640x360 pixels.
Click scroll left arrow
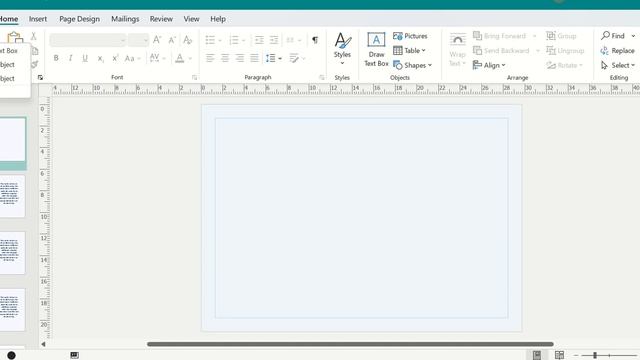point(43,344)
